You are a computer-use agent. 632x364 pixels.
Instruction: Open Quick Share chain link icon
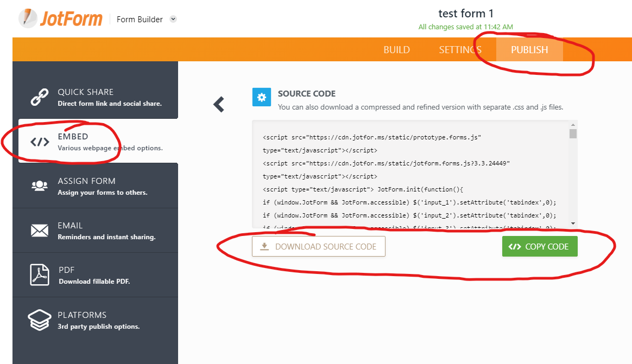point(40,98)
